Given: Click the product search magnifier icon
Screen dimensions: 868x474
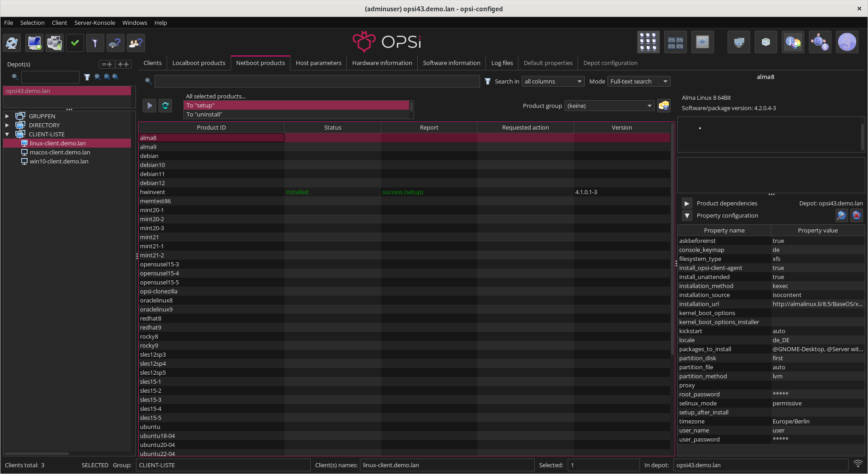Looking at the screenshot, I should 148,81.
